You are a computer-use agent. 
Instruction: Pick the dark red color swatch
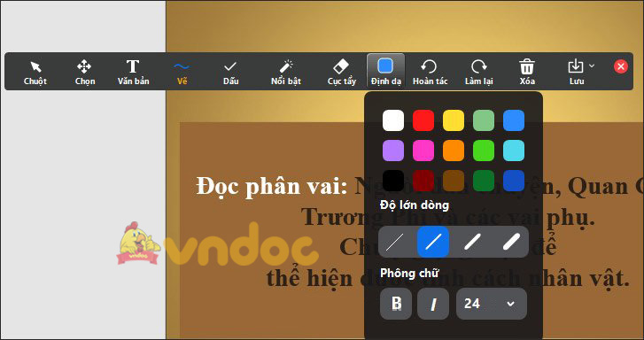pyautogui.click(x=423, y=181)
